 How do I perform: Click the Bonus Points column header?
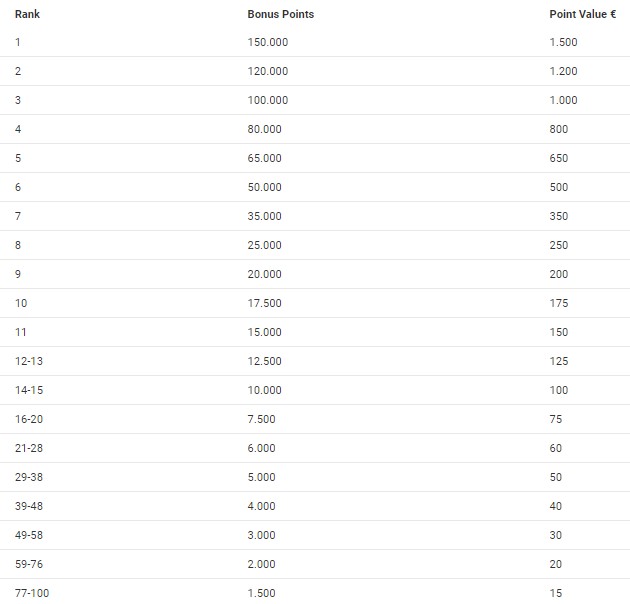[280, 14]
